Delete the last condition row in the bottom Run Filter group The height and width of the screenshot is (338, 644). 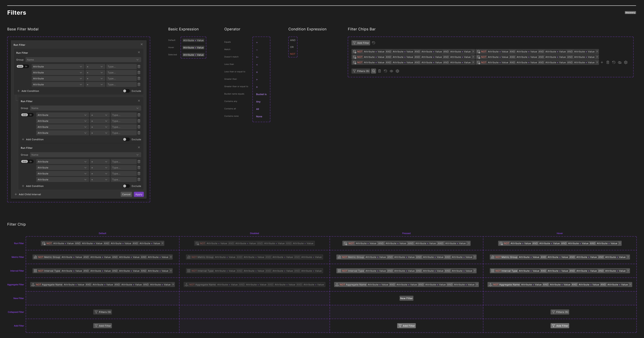139,179
